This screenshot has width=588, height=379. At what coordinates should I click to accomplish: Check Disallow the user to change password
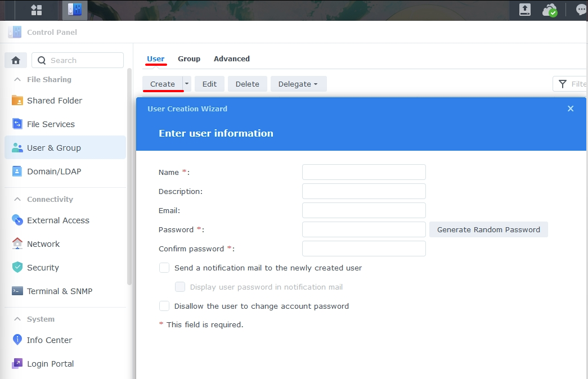[x=164, y=306]
